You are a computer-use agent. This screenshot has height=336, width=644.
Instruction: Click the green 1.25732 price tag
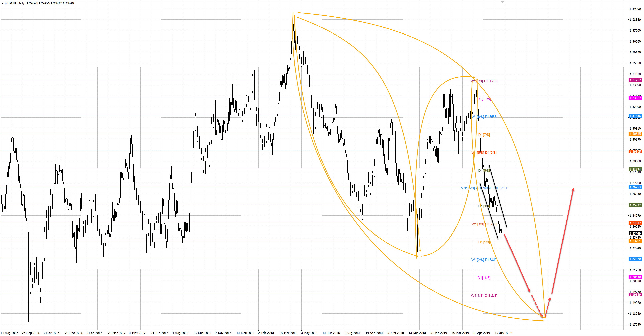635,205
